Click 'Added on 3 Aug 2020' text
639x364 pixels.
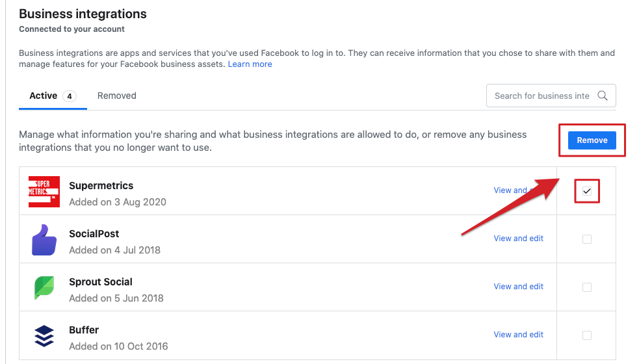click(118, 202)
